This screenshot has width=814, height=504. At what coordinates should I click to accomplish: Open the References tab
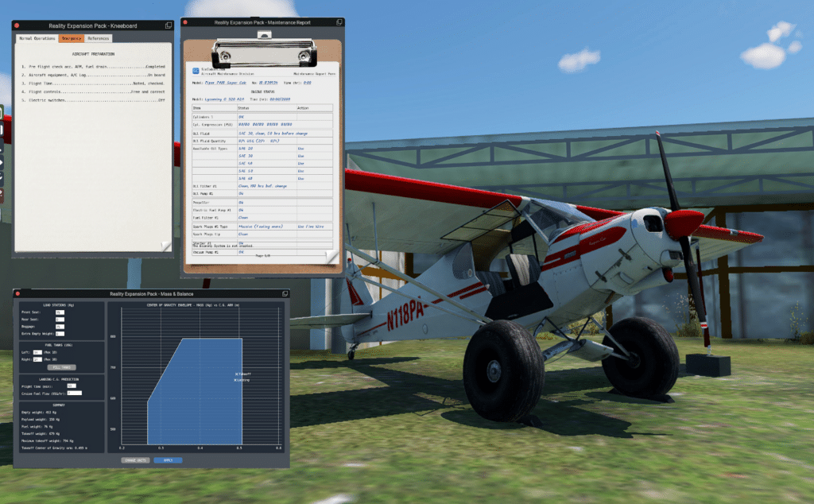click(x=99, y=38)
